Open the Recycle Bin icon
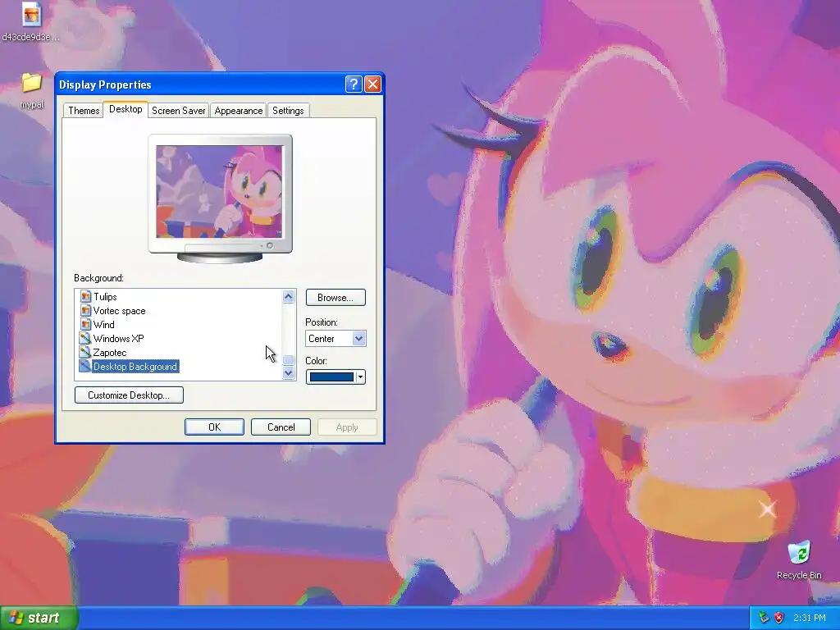840x630 pixels. pyautogui.click(x=799, y=552)
